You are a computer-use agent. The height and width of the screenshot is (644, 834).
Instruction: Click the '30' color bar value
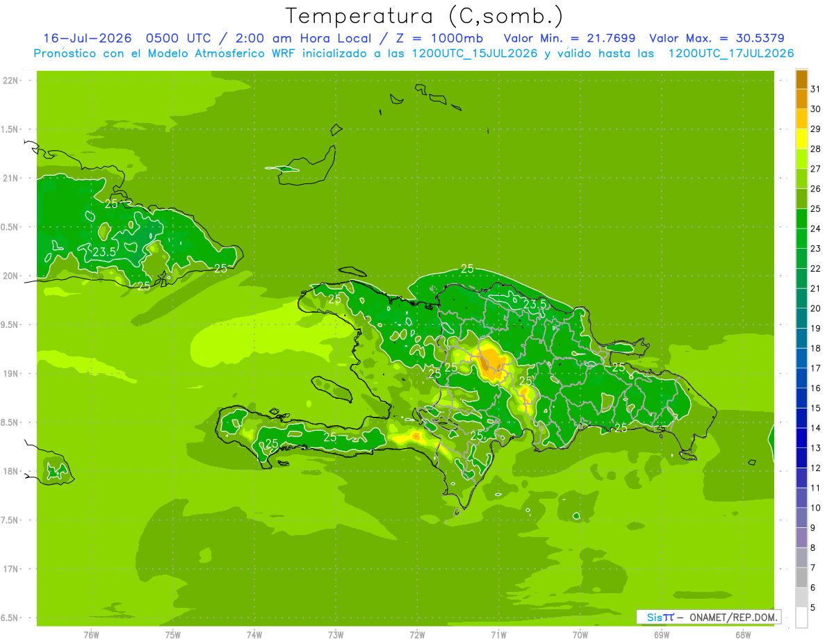[816, 109]
